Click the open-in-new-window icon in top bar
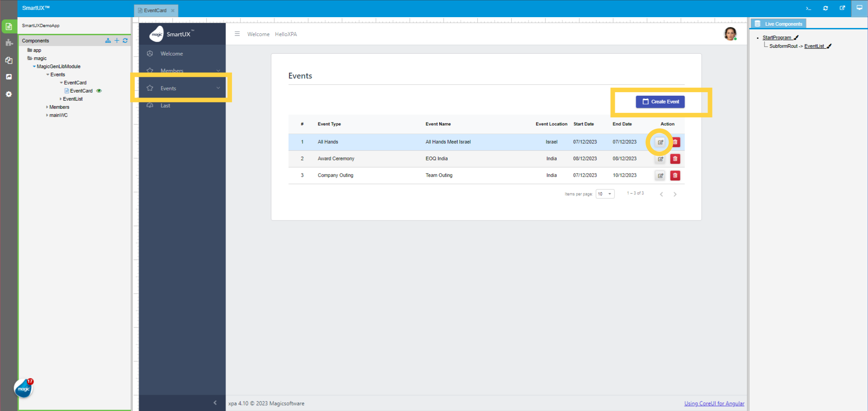868x411 pixels. pos(842,8)
